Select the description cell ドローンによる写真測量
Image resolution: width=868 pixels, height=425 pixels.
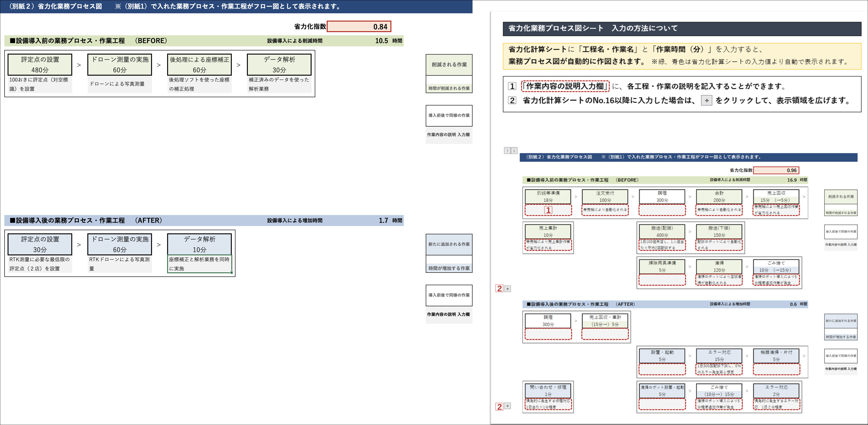(x=120, y=84)
